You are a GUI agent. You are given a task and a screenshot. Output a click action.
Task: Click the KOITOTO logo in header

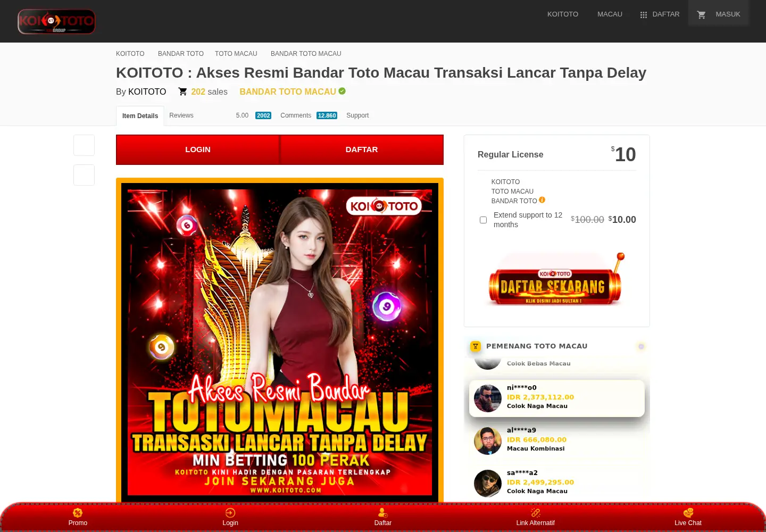(x=56, y=21)
